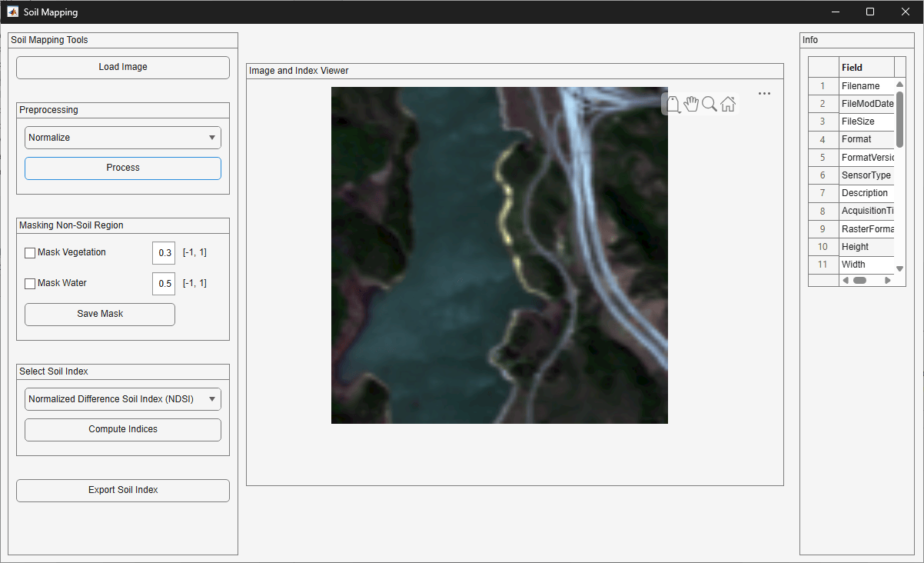Screen dimensions: 924x563
Task: Enable the Mask Water checkbox
Action: 30,283
